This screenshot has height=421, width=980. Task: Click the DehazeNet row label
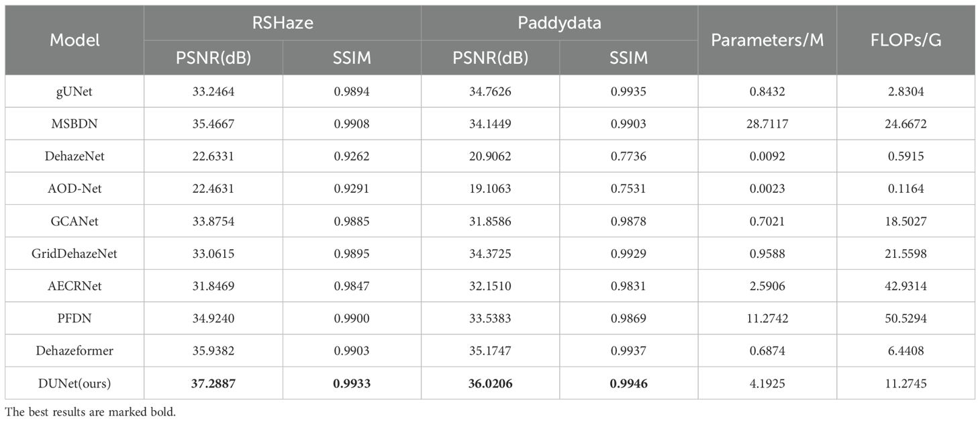coord(75,156)
